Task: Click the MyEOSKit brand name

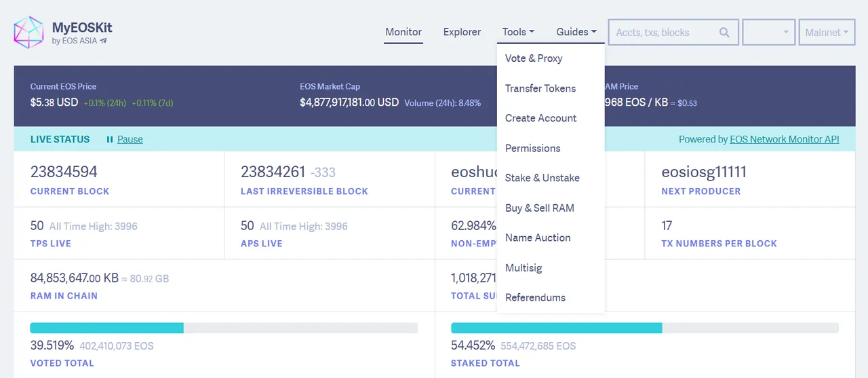Action: tap(82, 28)
